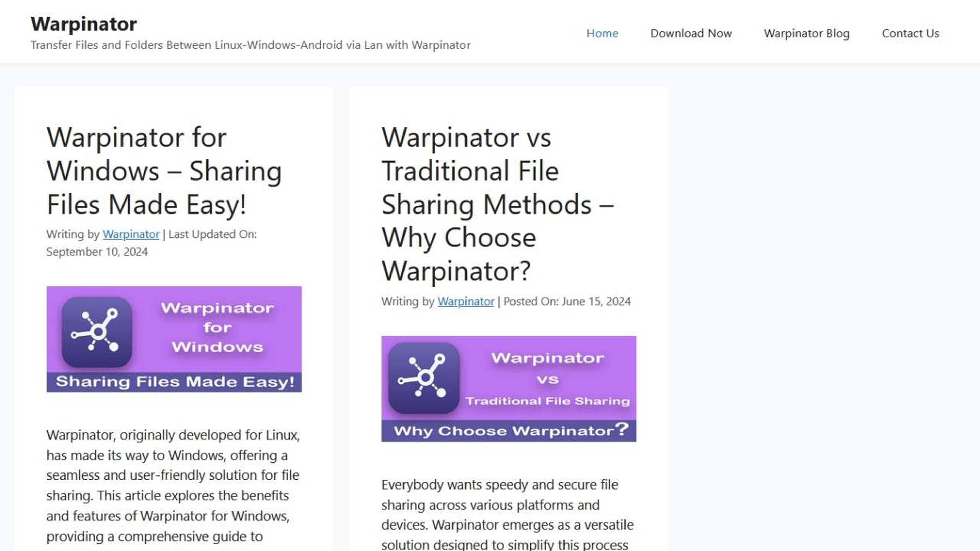Click the Home navigation tab
Screen dimensions: 980x551
click(602, 32)
